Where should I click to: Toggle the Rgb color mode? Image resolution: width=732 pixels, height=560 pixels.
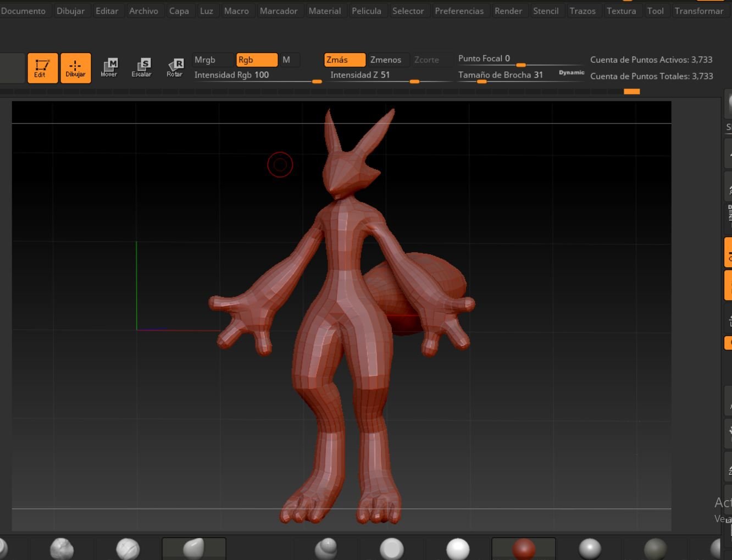(x=257, y=60)
